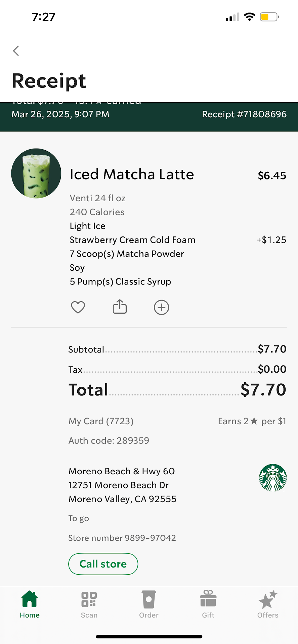Screen dimensions: 298x644
Task: Tap the Iced Matcha Latte thumbnail
Action: coord(36,173)
